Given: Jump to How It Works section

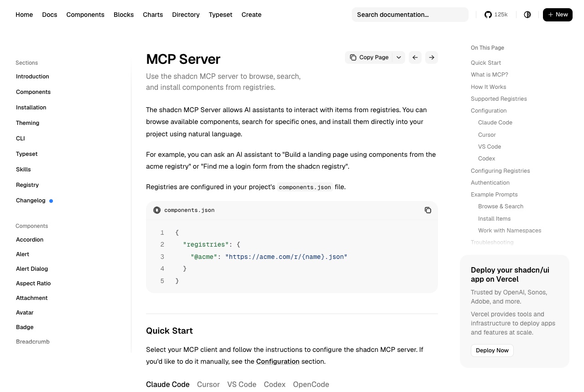Looking at the screenshot, I should click(x=489, y=87).
